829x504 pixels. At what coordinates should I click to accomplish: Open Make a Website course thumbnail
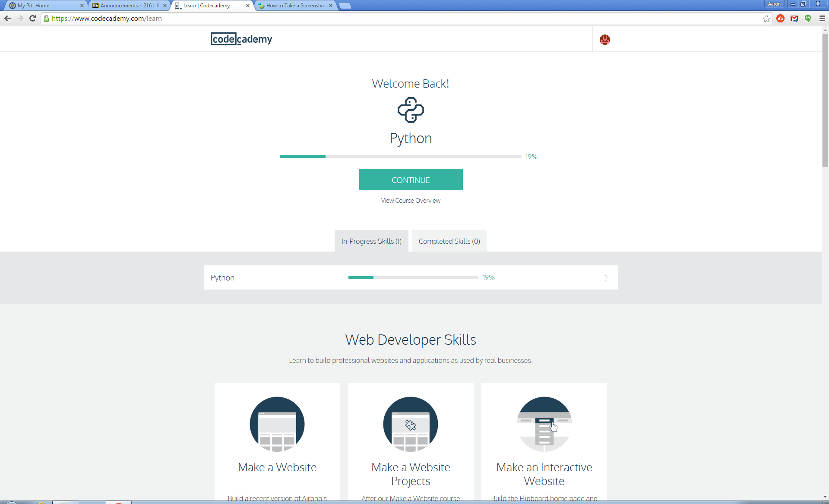tap(277, 424)
